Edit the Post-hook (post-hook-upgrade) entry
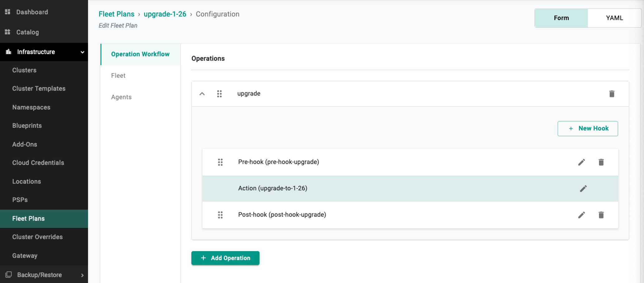Screen dimensions: 644x283 click(x=581, y=215)
